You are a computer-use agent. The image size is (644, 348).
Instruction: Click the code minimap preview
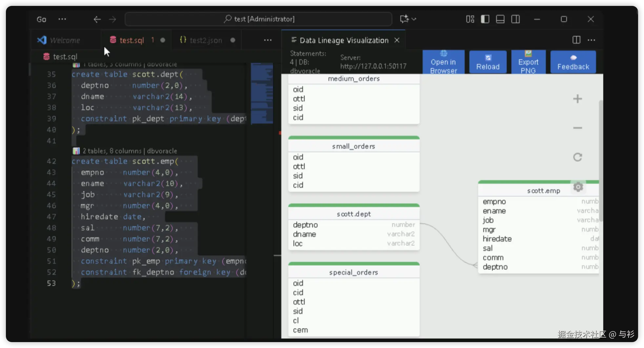(x=262, y=93)
